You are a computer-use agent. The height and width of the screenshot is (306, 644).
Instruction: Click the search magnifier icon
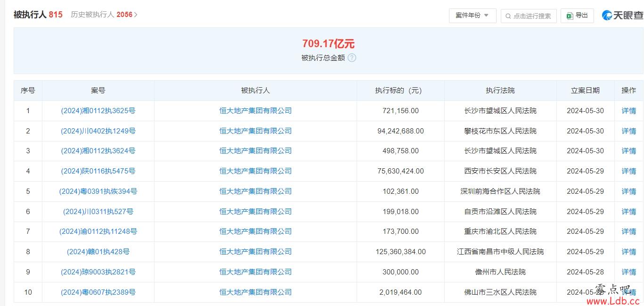508,16
